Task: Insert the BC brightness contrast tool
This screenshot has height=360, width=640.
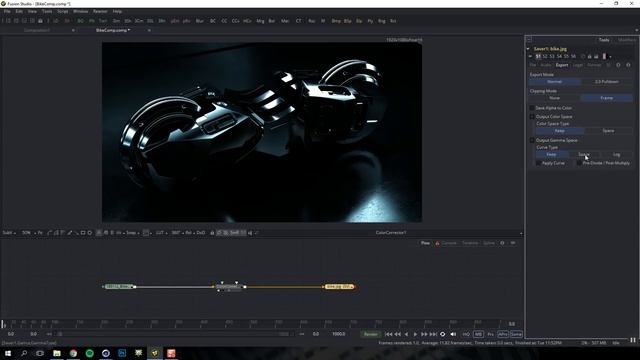Action: pos(213,21)
